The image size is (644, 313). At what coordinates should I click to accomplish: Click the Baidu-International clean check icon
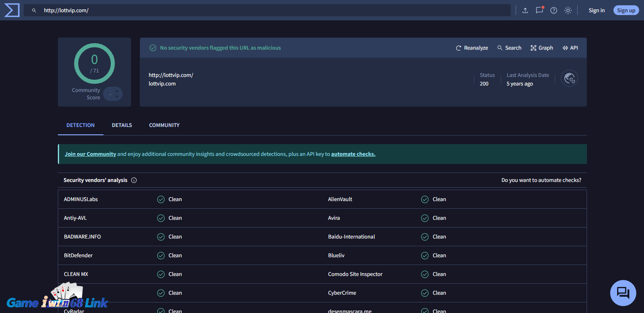coord(425,237)
